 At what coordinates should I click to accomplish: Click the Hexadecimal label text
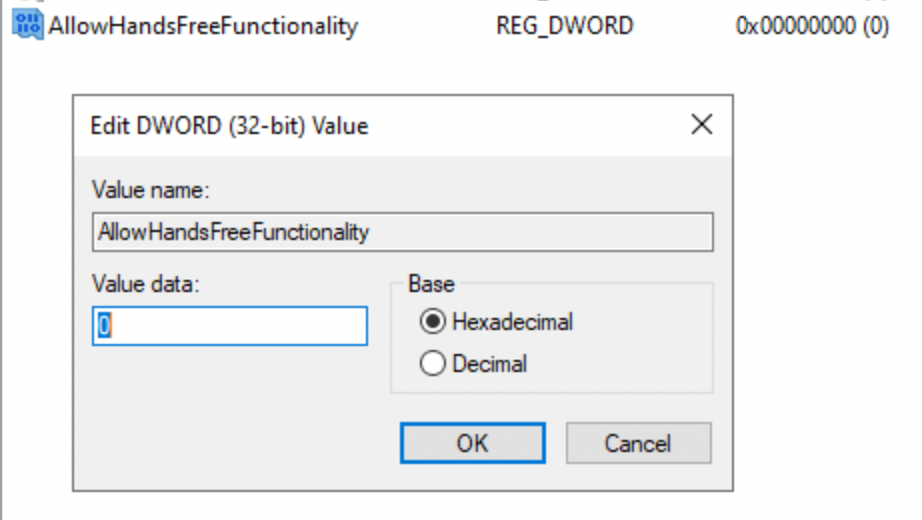512,323
